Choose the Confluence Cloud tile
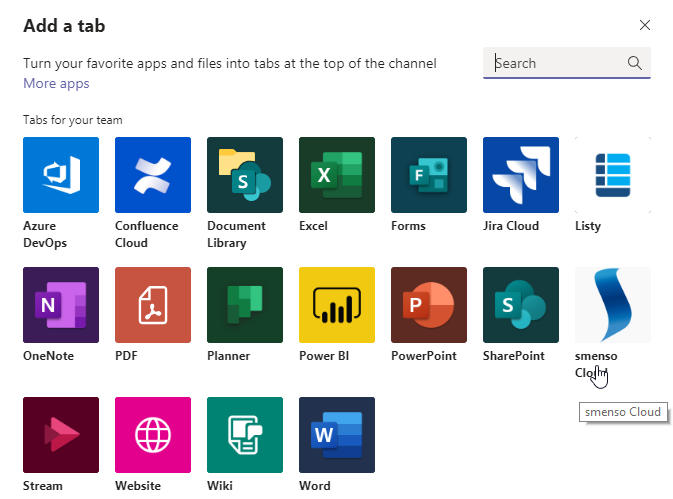Image resolution: width=673 pixels, height=499 pixels. click(153, 175)
